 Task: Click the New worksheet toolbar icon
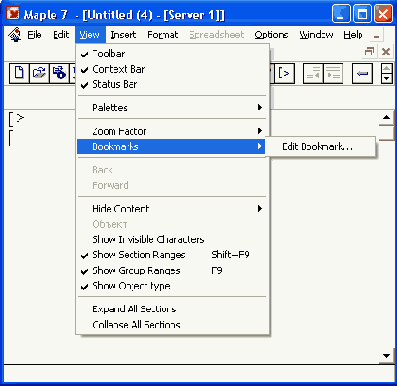tap(19, 73)
